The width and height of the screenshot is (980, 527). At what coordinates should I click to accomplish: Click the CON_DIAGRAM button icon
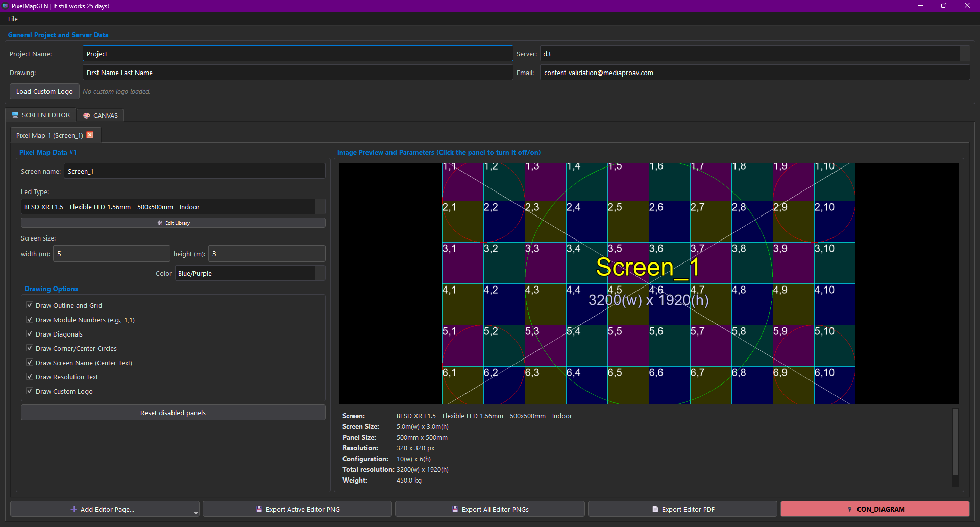[849, 509]
